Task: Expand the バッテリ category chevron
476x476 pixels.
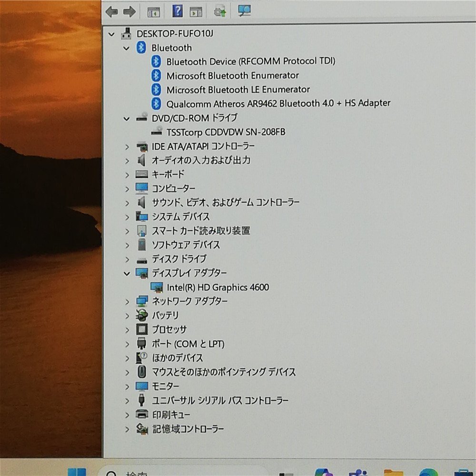Action: 127,316
